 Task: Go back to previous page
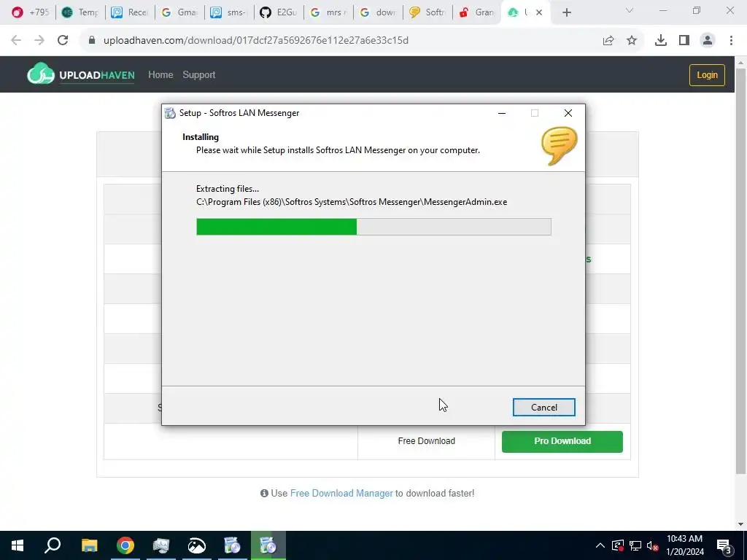coord(16,41)
